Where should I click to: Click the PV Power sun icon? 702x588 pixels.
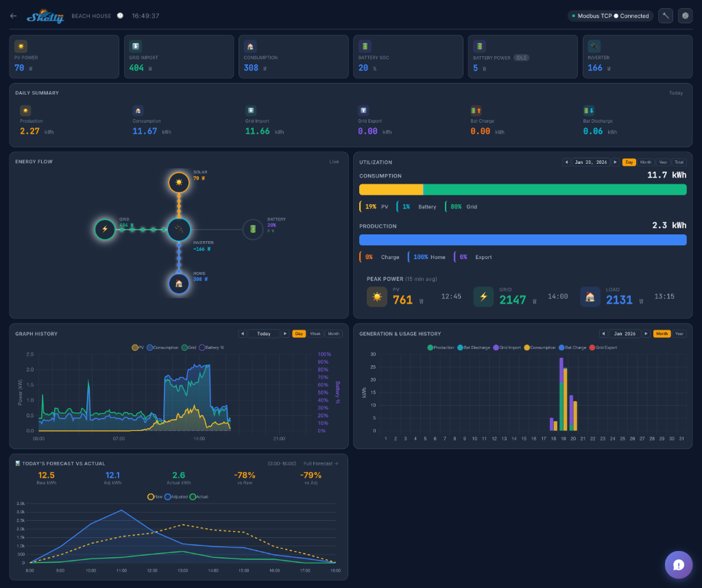[x=19, y=45]
